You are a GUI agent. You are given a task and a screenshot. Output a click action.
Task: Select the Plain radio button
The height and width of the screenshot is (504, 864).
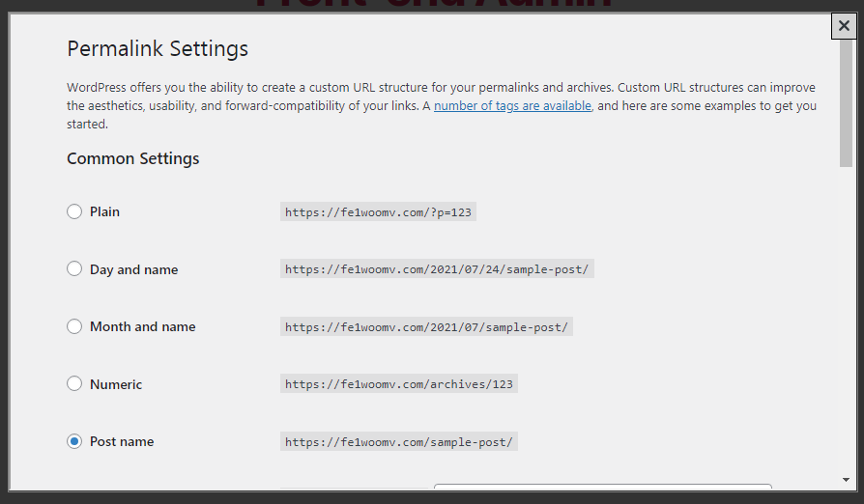(74, 211)
